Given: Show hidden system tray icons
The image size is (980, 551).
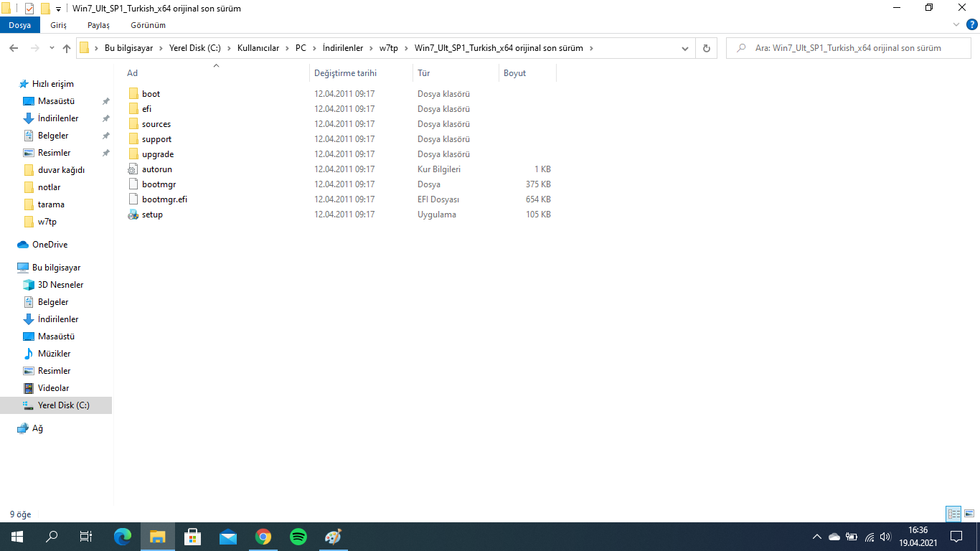Looking at the screenshot, I should click(816, 537).
